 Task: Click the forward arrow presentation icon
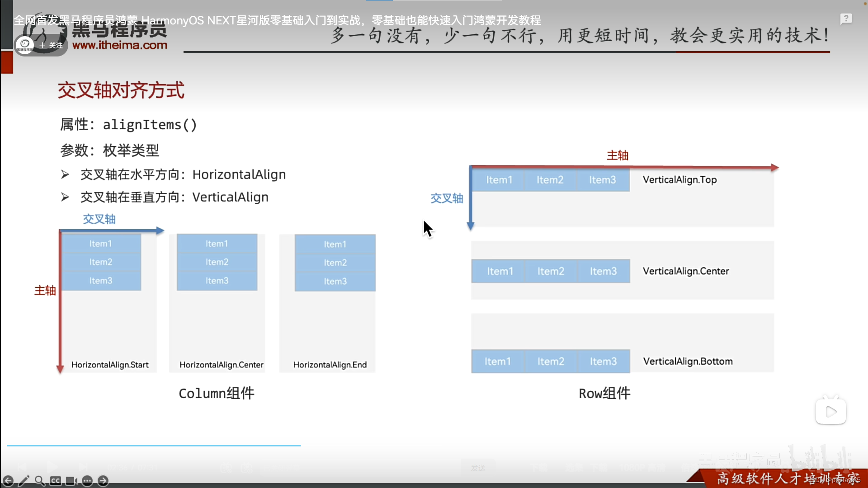pos(103,481)
